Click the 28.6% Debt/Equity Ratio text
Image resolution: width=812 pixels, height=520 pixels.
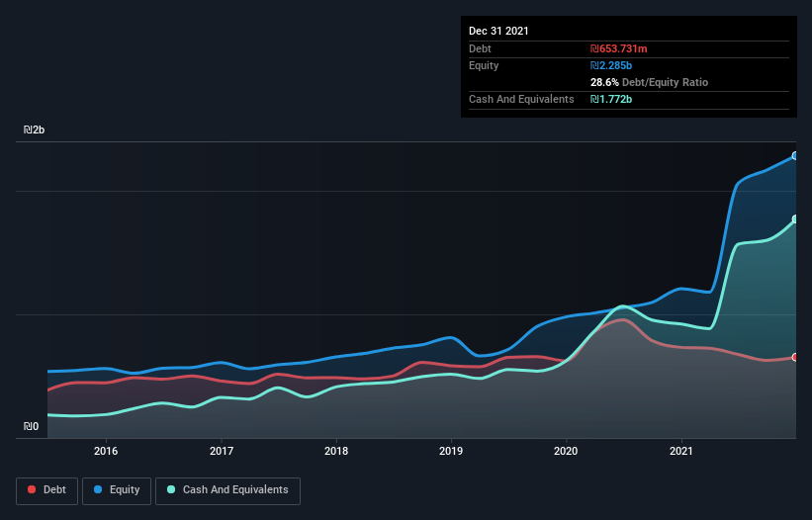tap(650, 82)
